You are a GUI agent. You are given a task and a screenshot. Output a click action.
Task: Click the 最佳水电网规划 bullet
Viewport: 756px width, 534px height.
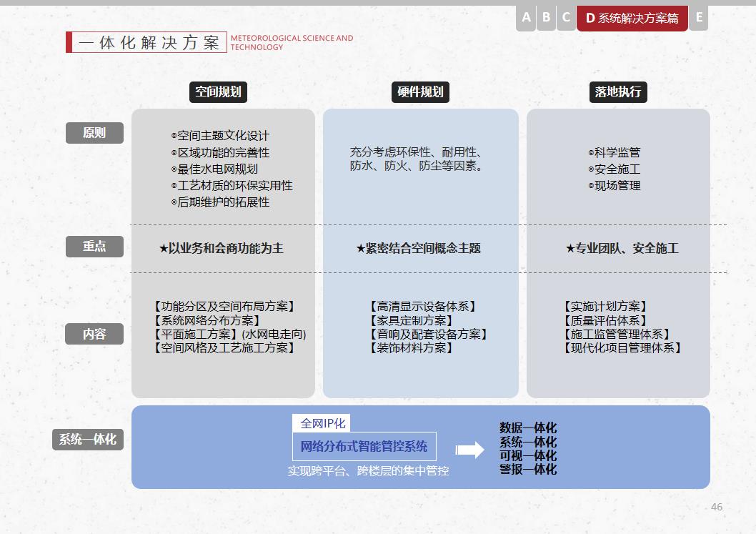click(214, 169)
